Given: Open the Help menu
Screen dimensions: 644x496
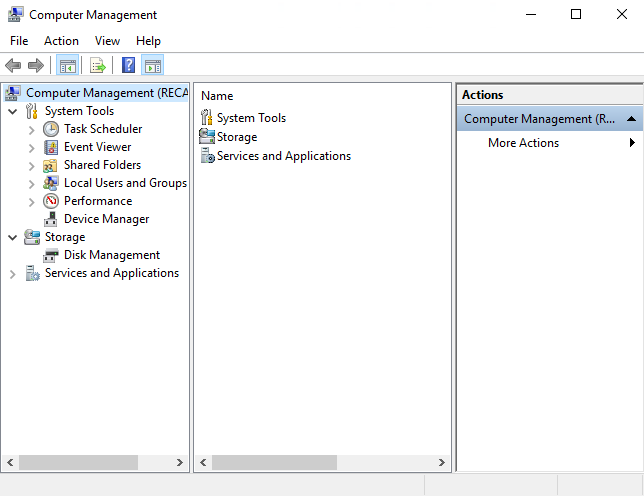Looking at the screenshot, I should pyautogui.click(x=148, y=41).
